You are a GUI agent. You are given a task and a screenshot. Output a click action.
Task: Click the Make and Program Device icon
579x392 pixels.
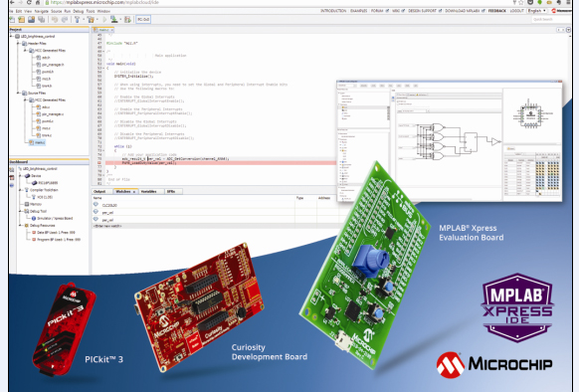click(114, 20)
